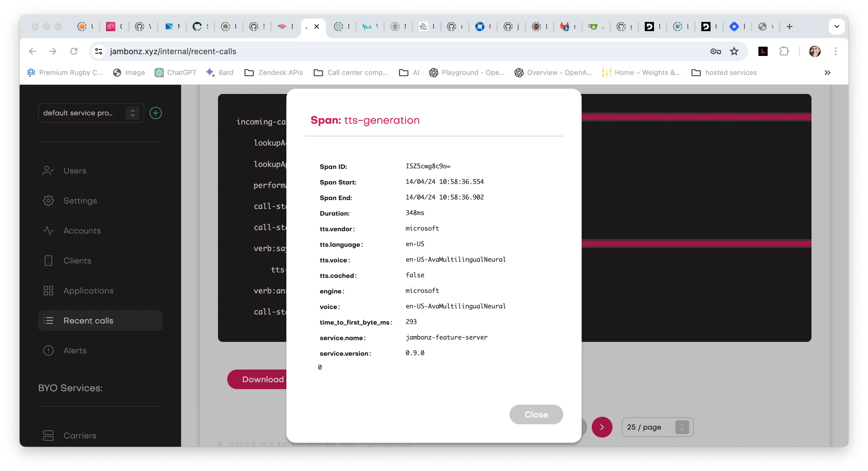This screenshot has width=868, height=471.
Task: Click the upper red span timeline bar
Action: tap(696, 117)
